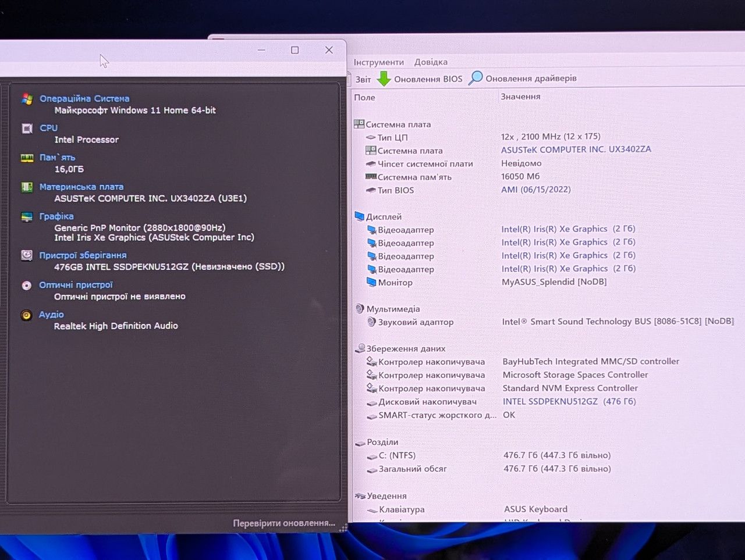Screen dimensions: 745x560
Task: Open the INTEL SSDPEKNU512GZ (476 Гб) link
Action: point(569,402)
